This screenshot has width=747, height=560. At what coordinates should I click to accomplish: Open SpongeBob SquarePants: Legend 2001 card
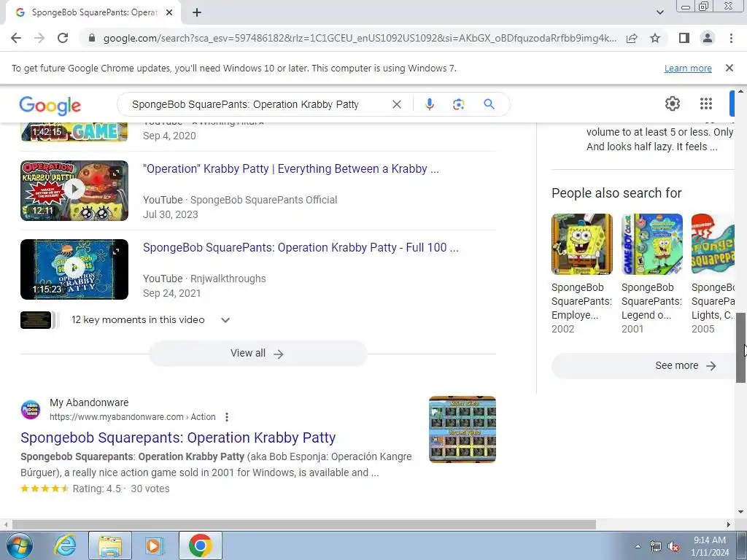(651, 274)
